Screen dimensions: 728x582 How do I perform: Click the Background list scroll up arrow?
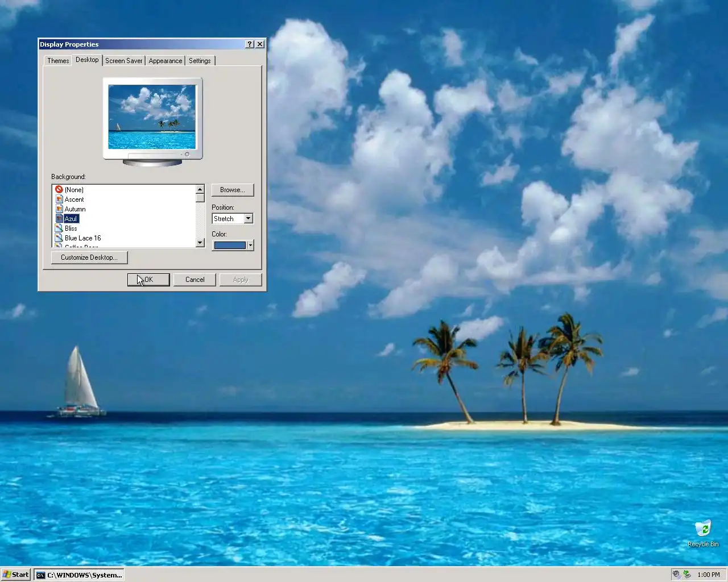click(200, 189)
